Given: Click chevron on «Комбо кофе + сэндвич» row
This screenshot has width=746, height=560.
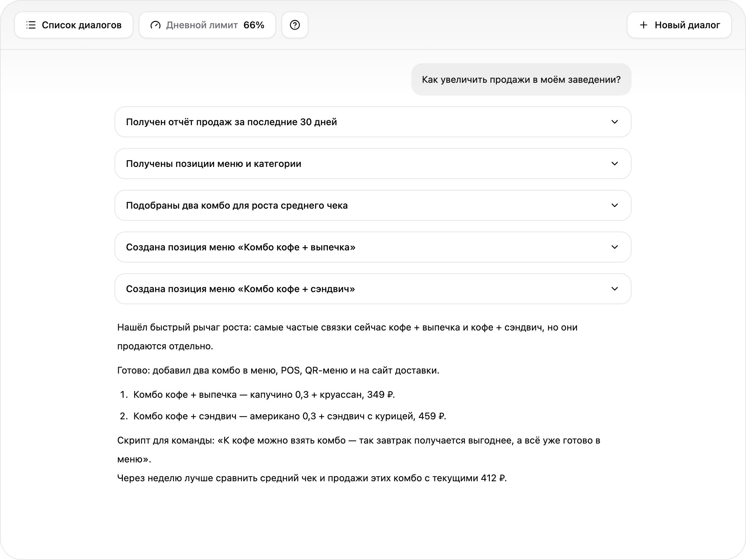Looking at the screenshot, I should 614,289.
